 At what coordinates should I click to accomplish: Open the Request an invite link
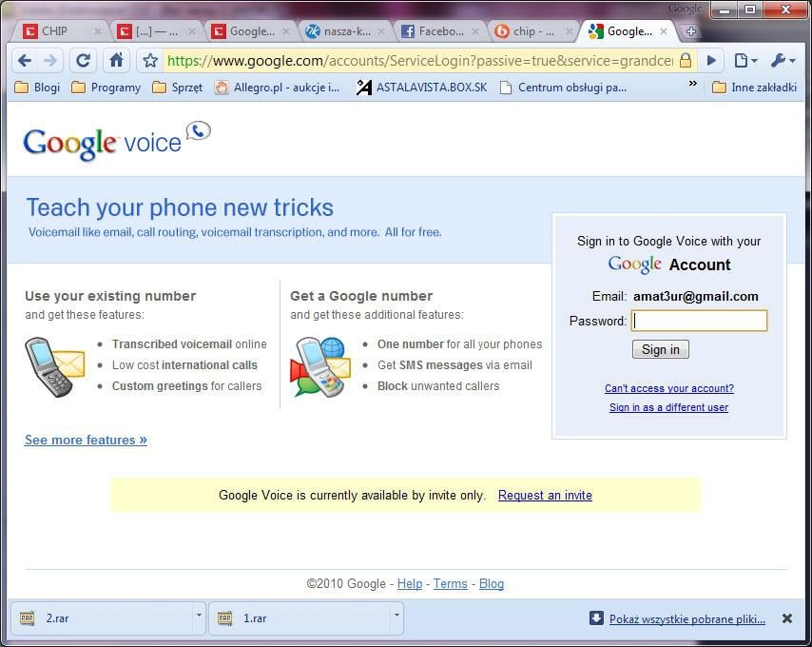(x=545, y=495)
